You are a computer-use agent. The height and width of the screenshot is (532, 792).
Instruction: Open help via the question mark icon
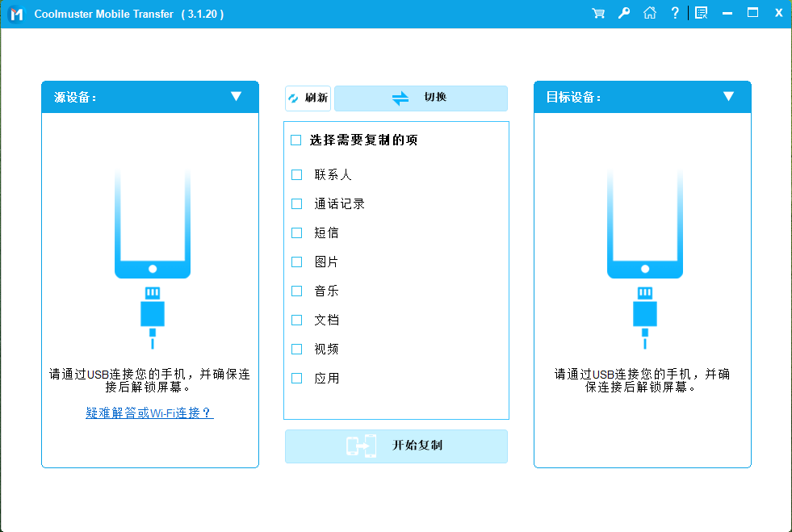coord(675,13)
